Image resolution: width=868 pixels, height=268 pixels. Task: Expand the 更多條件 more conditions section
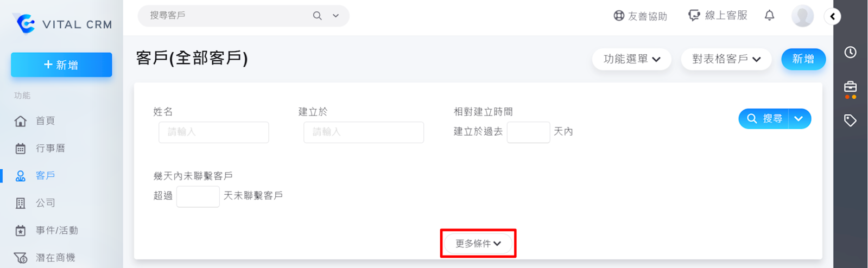(x=478, y=244)
